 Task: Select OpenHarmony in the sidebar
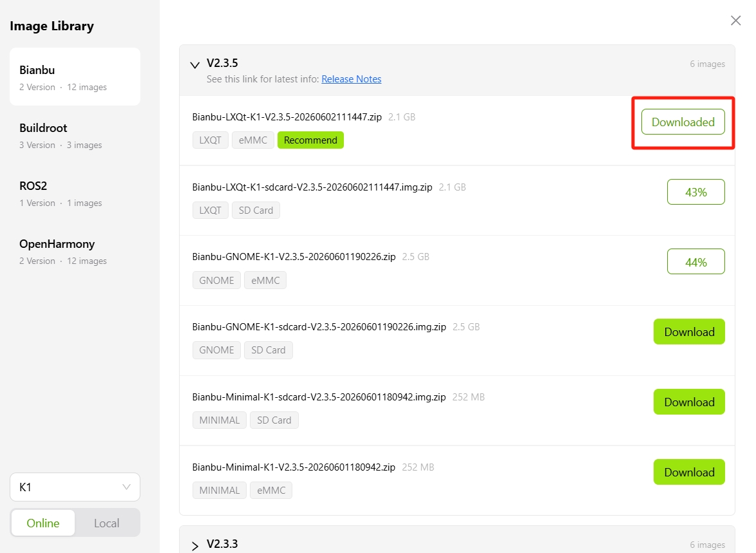[x=75, y=250]
